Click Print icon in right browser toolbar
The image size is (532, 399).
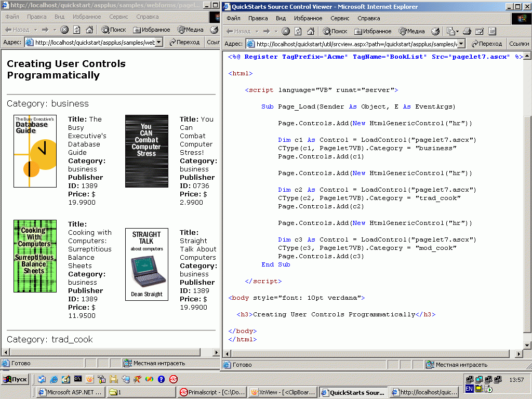pyautogui.click(x=467, y=31)
